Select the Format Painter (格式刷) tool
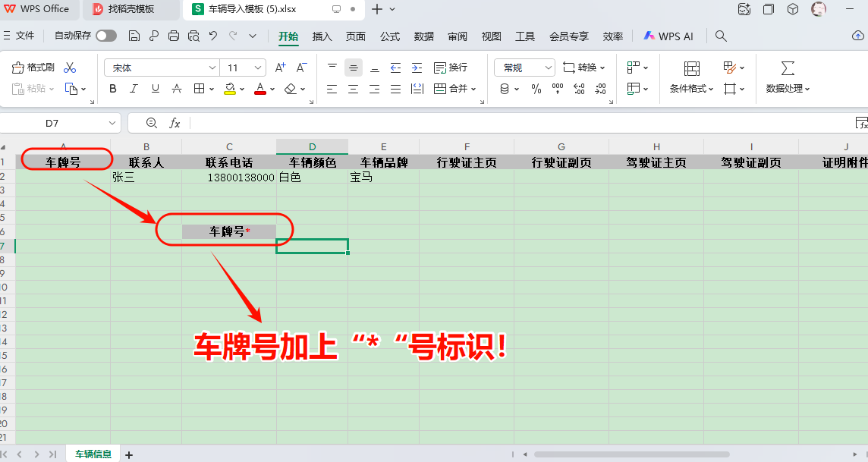 pyautogui.click(x=34, y=68)
